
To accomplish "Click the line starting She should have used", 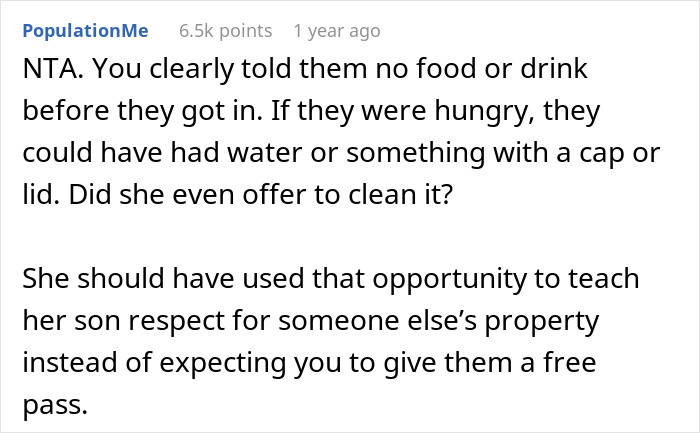I will pos(331,279).
